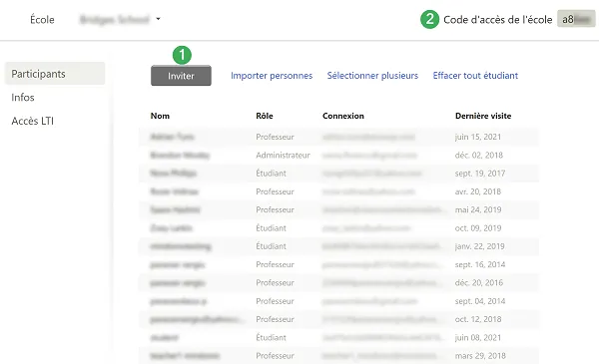
Task: Select the row dated sept. 19, 2017
Action: click(339, 174)
